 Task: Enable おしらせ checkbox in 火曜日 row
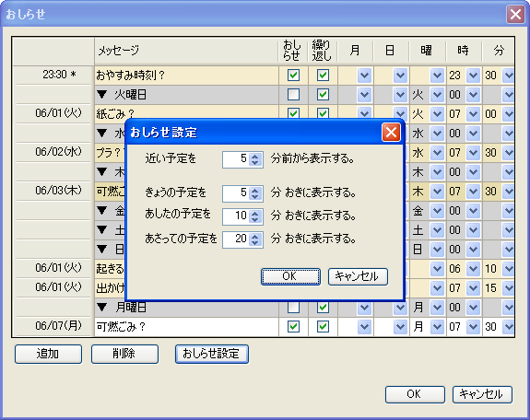293,94
